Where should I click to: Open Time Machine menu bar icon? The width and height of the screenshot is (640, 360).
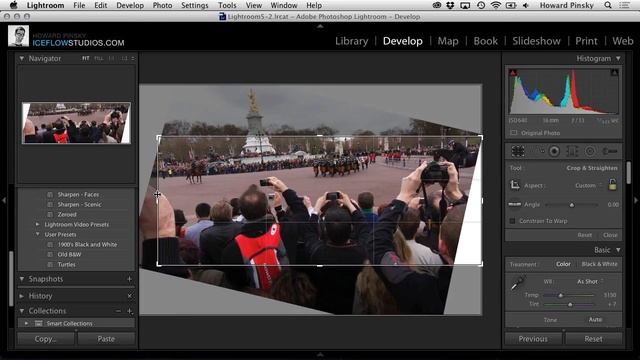481,5
